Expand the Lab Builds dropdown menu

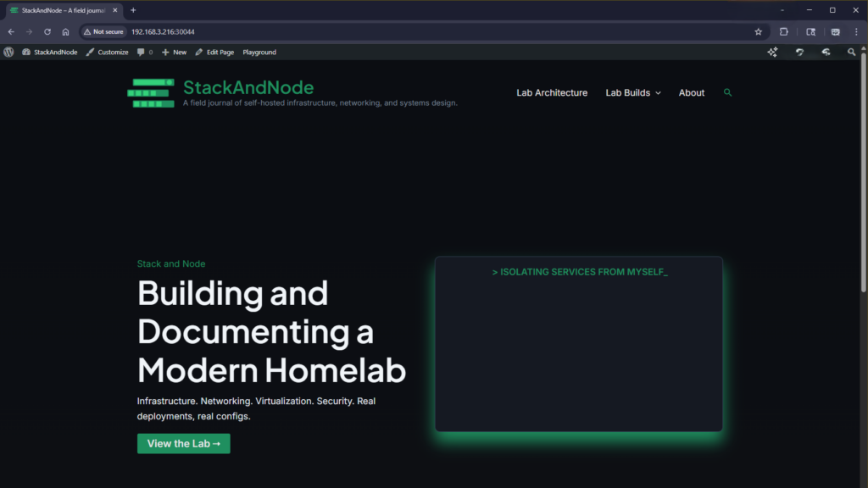click(632, 92)
